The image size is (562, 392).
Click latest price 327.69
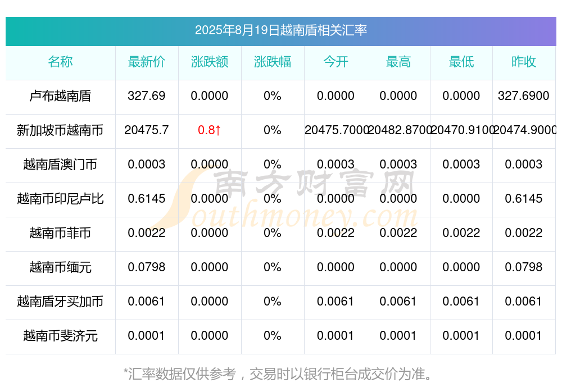(x=146, y=96)
